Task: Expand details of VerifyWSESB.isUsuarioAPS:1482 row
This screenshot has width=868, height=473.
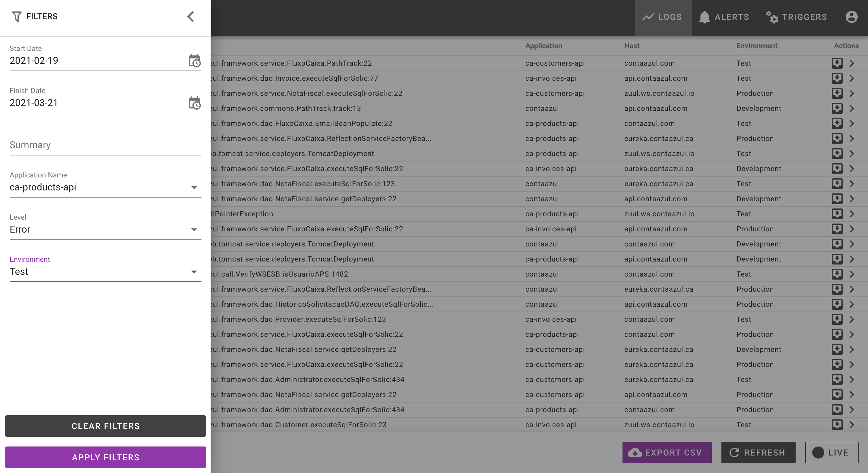Action: [852, 274]
